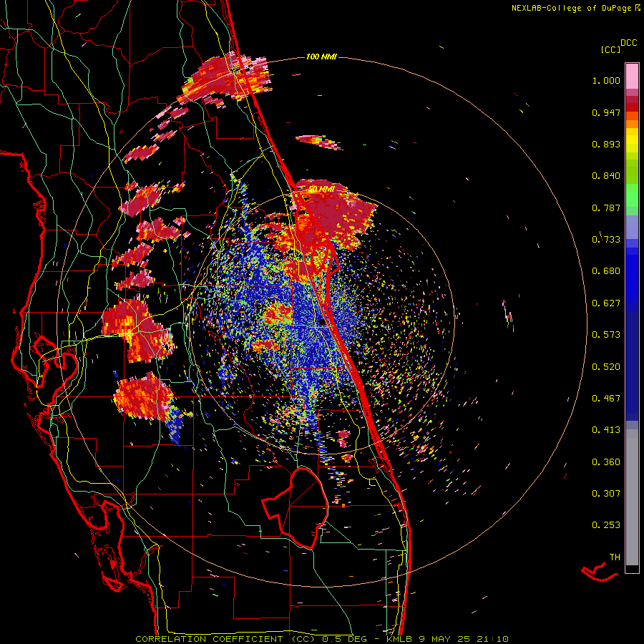The height and width of the screenshot is (644, 644).
Task: Click the 0.627 legend value
Action: [x=606, y=303]
